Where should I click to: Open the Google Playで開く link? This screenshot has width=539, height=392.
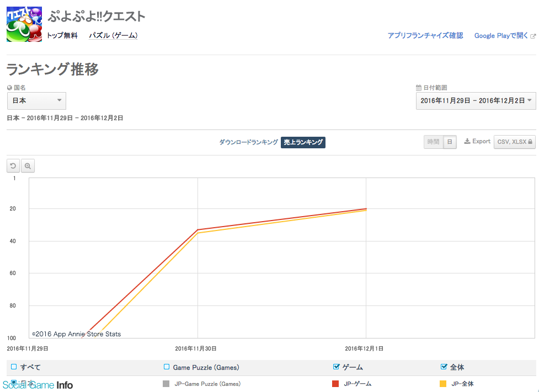pyautogui.click(x=501, y=36)
